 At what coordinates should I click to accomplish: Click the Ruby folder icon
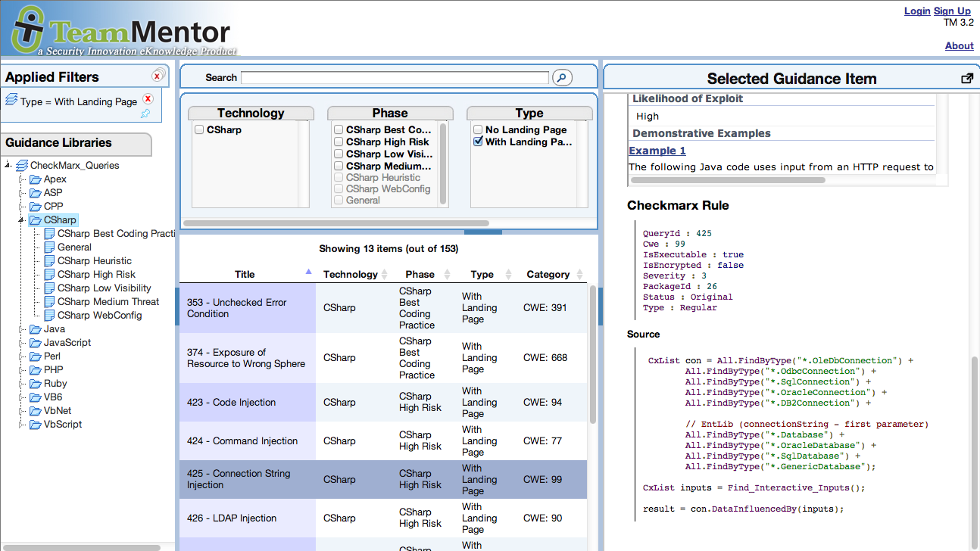36,384
